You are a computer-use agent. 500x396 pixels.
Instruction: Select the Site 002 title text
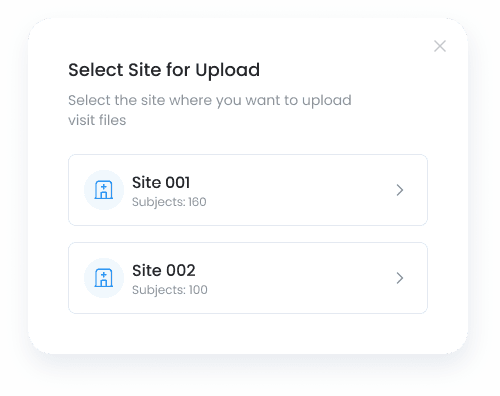click(164, 270)
